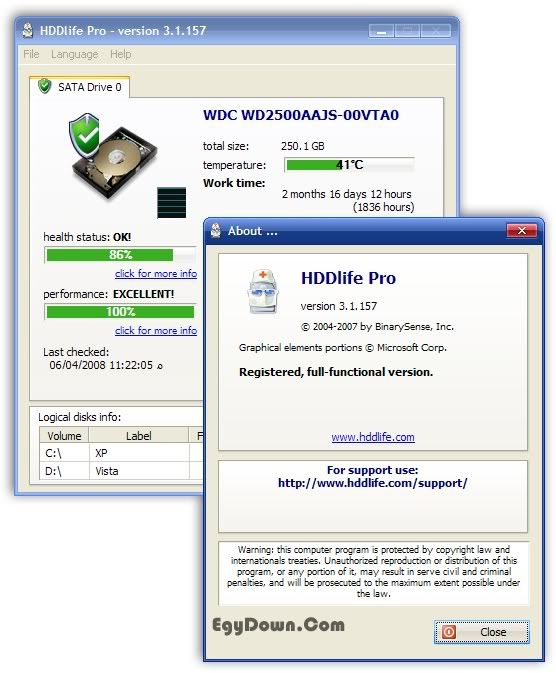This screenshot has height=673, width=556.
Task: Click the green shield on SATA Drive tab
Action: tap(44, 86)
